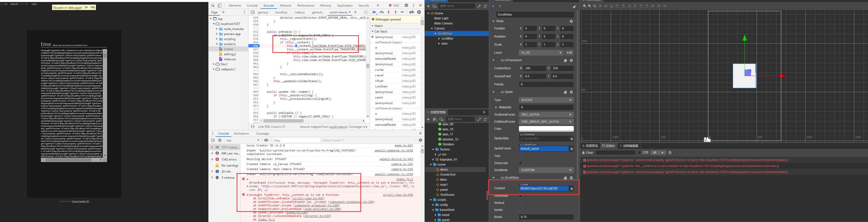The height and width of the screenshot is (222, 868).
Task: Switch to the Elements tab in DevTools
Action: 235,5
